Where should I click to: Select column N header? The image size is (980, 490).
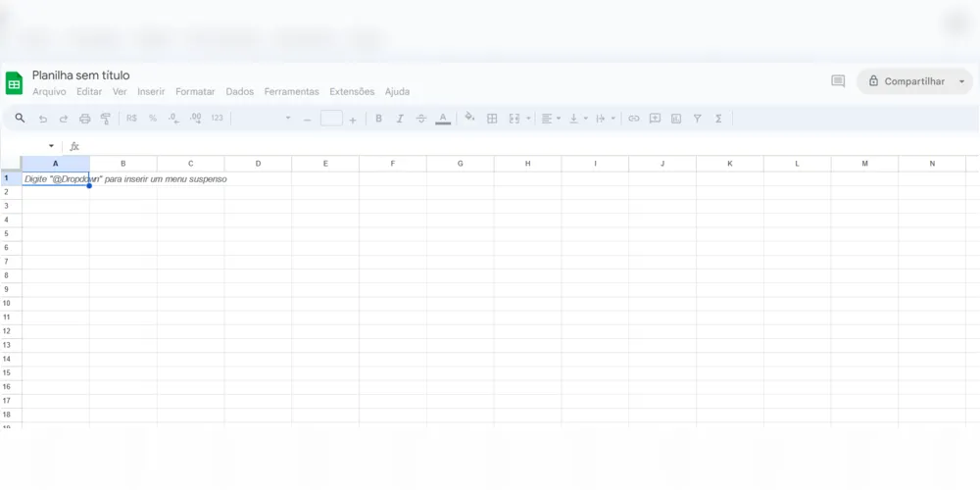tap(932, 164)
